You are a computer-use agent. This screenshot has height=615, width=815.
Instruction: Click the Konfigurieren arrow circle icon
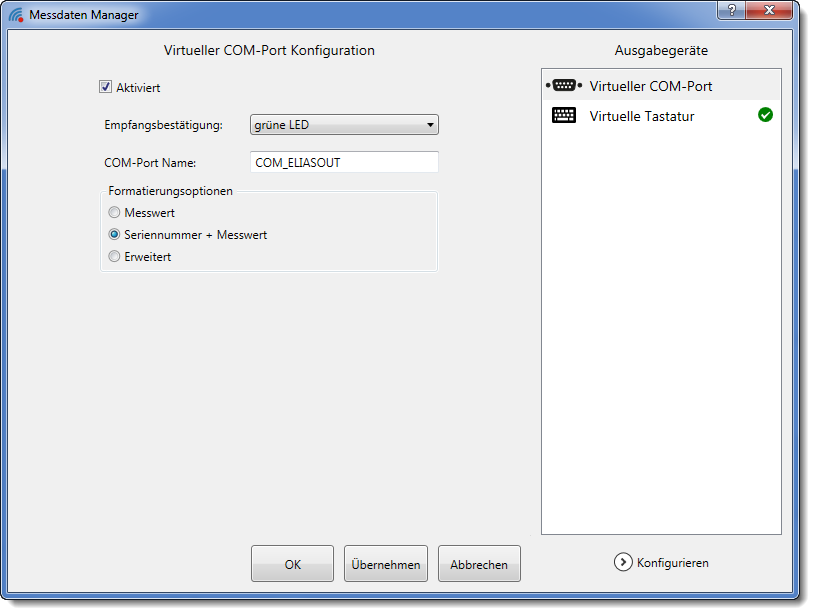623,562
